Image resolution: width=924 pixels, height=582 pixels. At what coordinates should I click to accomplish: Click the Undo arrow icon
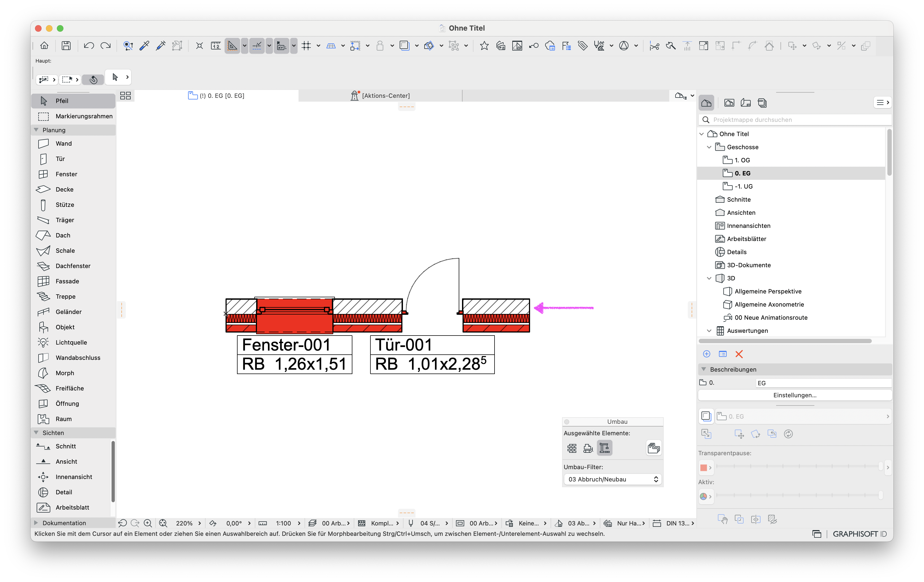(89, 46)
